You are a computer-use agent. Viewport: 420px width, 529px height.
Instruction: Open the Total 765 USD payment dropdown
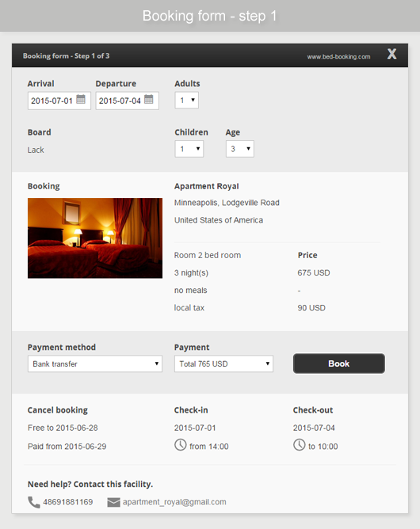(223, 363)
